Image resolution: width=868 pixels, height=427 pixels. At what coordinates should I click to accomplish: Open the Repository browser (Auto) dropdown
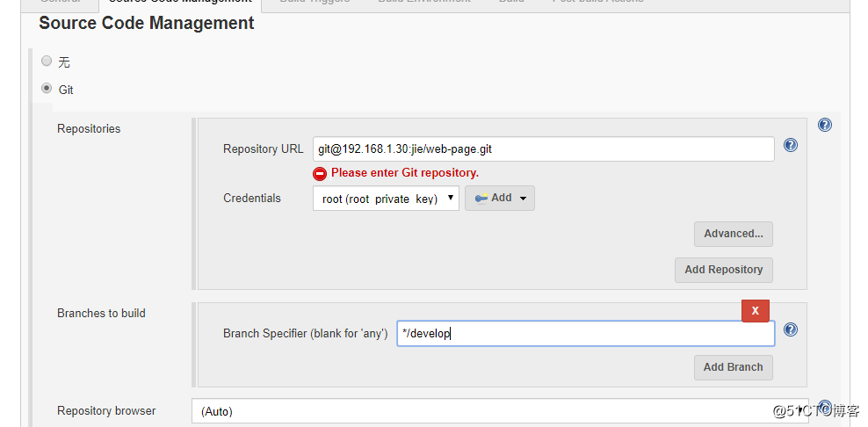point(501,411)
